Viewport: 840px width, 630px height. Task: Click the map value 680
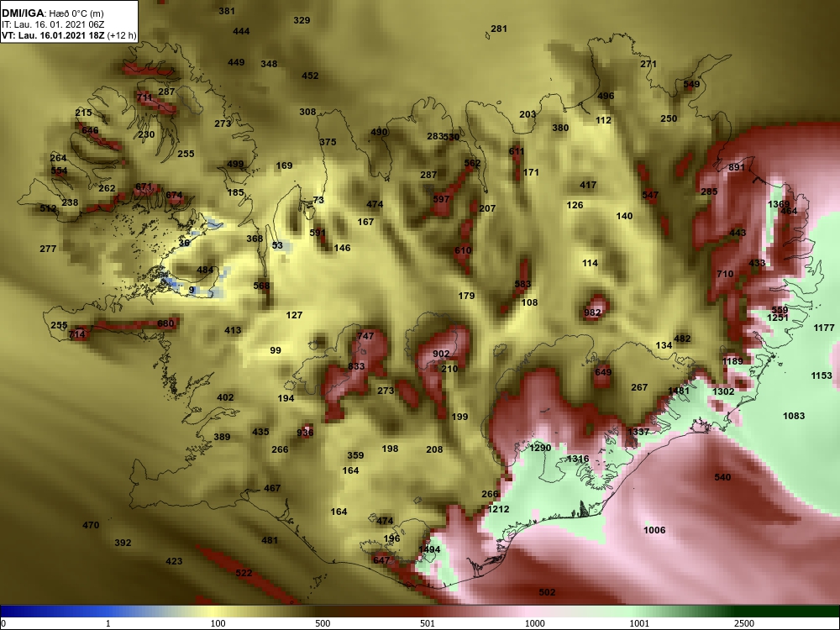165,323
